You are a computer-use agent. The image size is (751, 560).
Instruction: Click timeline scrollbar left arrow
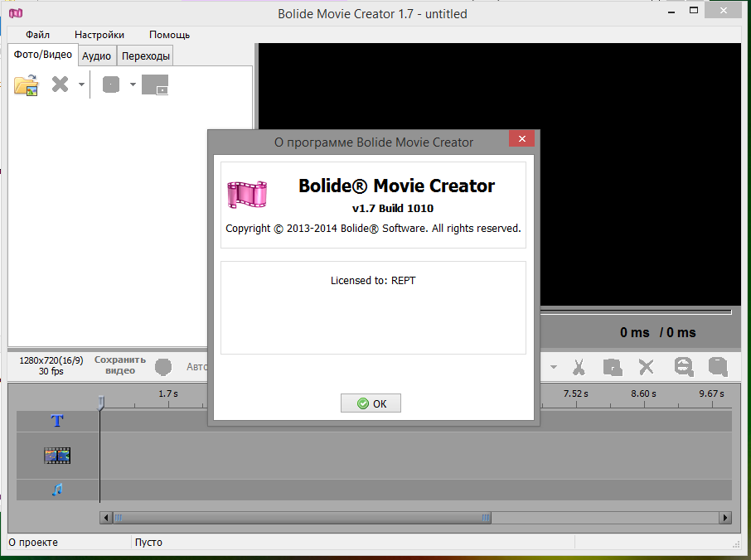pyautogui.click(x=106, y=518)
